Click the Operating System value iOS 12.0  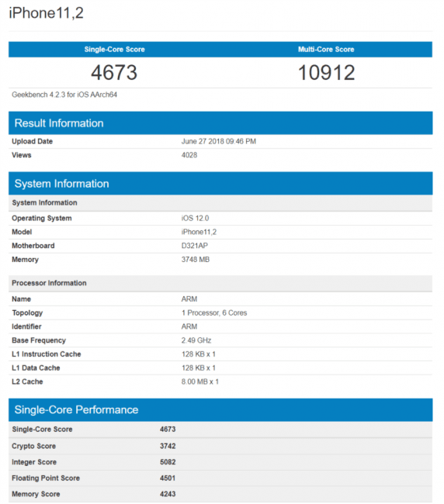195,218
